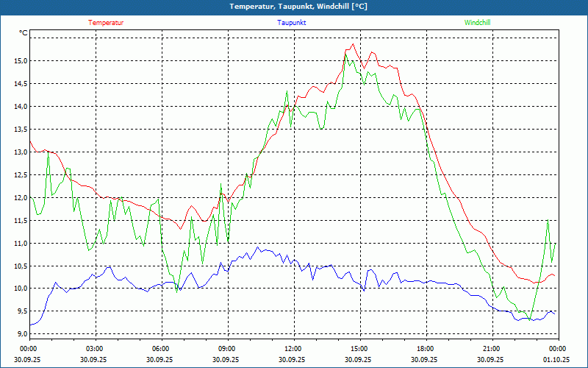588x368 pixels.
Task: Click the red Temperatur legend label
Action: click(106, 23)
